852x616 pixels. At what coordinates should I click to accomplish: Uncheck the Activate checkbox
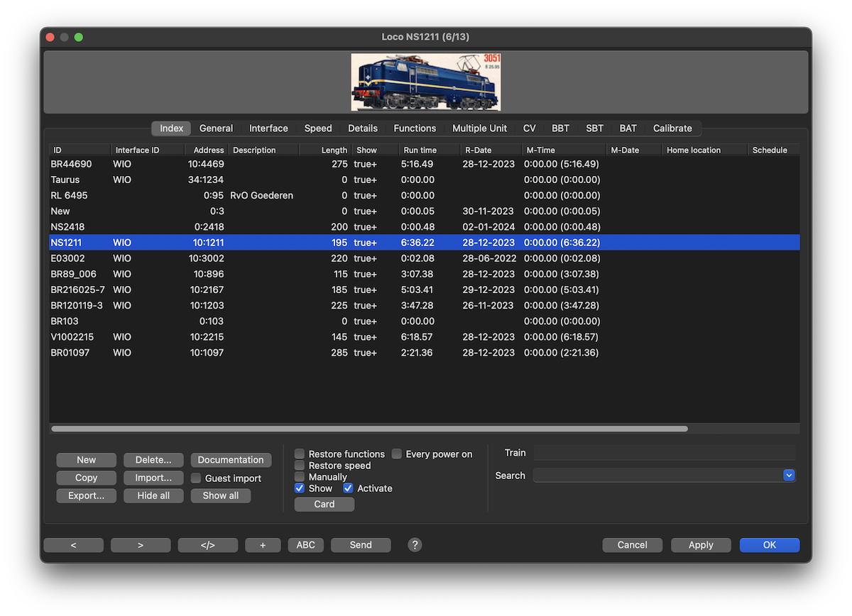click(349, 488)
